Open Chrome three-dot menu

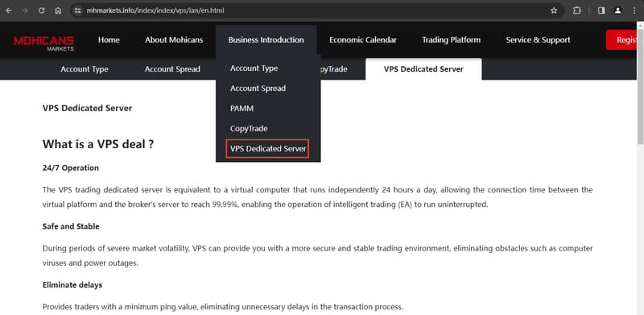point(634,10)
